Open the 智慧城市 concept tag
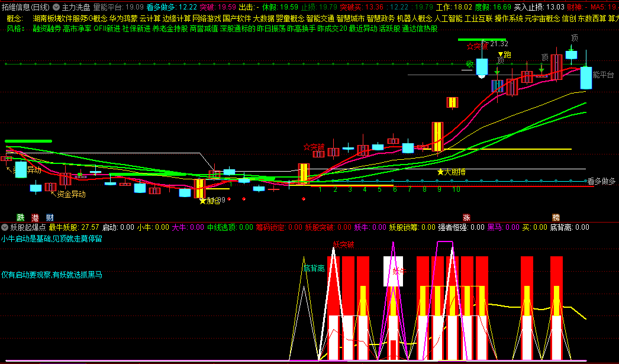Viewport: 619px width, 364px height. coord(350,18)
